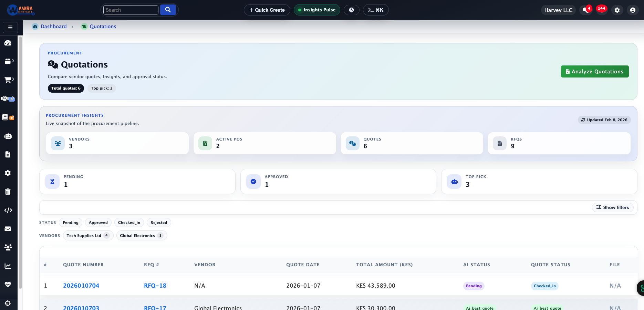The image size is (644, 310).
Task: Toggle the Tech Supplies Ltd vendor filter
Action: (88, 236)
